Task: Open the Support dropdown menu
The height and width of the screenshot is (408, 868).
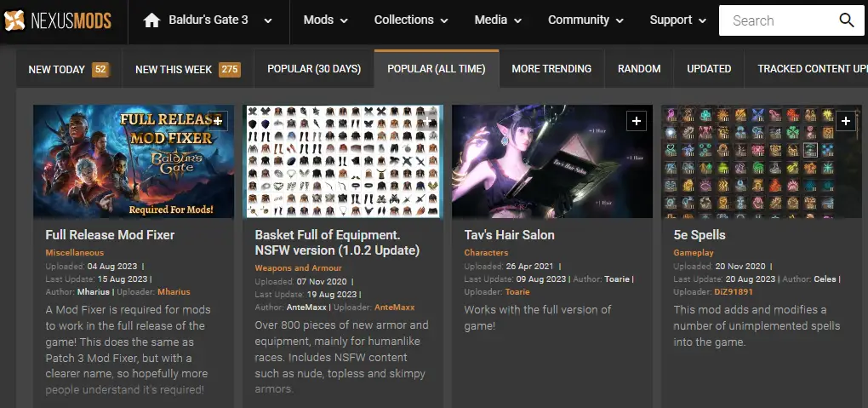Action: tap(677, 20)
